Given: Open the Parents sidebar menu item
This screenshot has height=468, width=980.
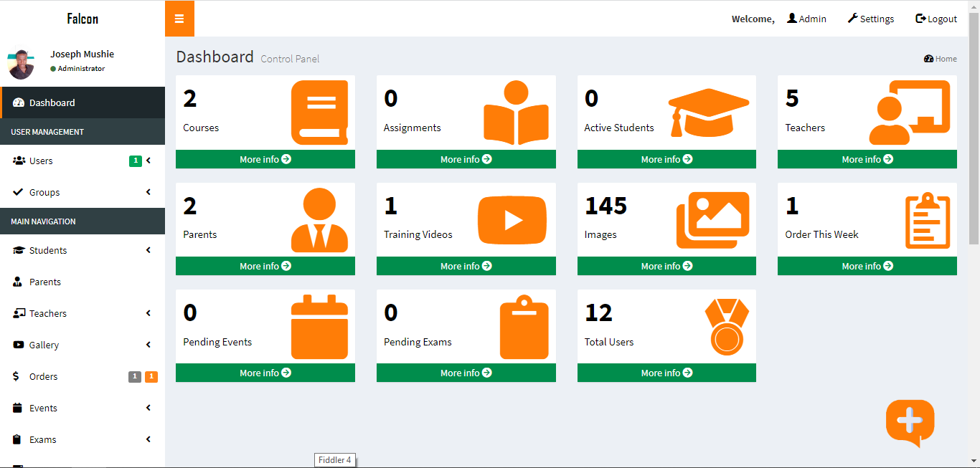Looking at the screenshot, I should click(44, 282).
